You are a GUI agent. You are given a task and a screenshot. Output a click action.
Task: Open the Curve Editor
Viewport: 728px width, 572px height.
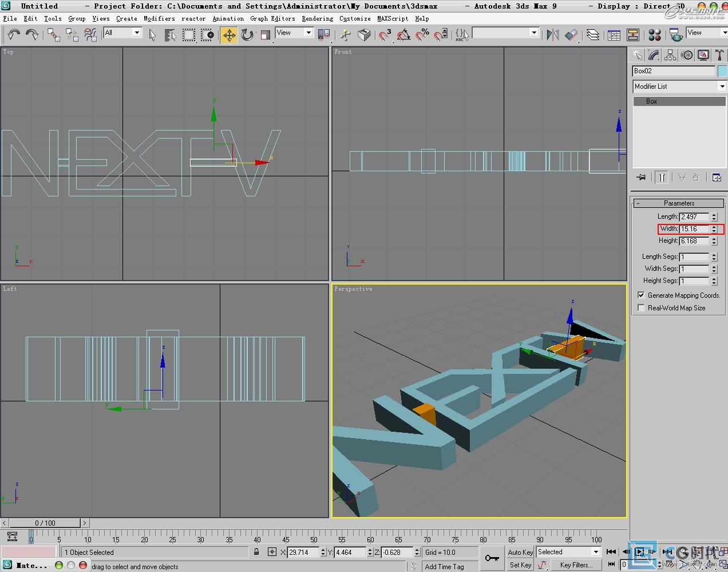(614, 35)
